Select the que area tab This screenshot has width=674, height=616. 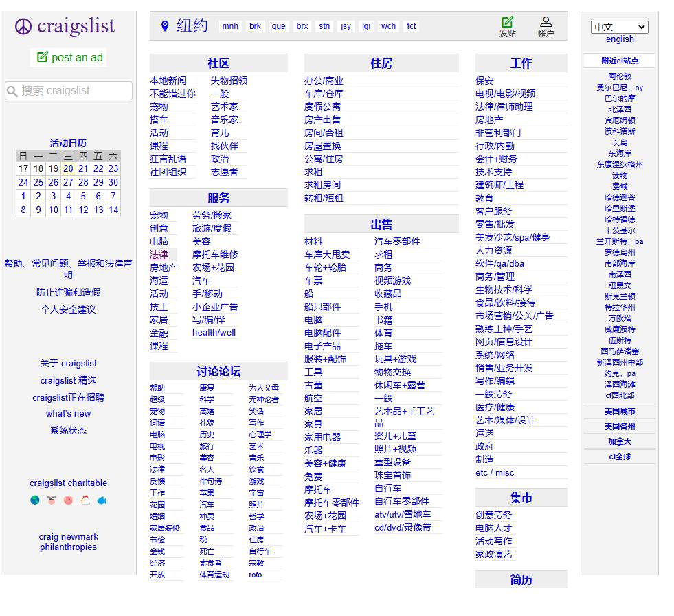[x=278, y=26]
